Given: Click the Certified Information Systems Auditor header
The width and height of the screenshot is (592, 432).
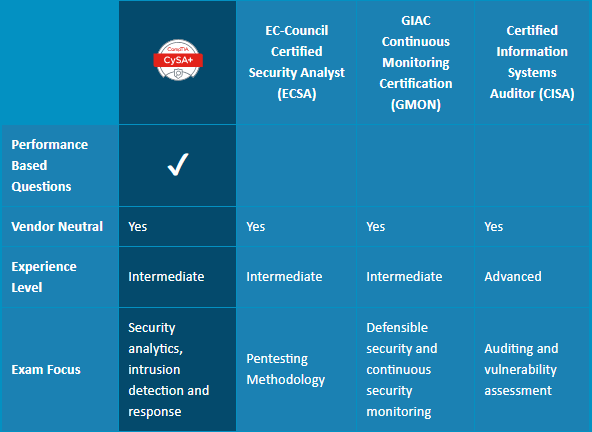Looking at the screenshot, I should click(532, 62).
